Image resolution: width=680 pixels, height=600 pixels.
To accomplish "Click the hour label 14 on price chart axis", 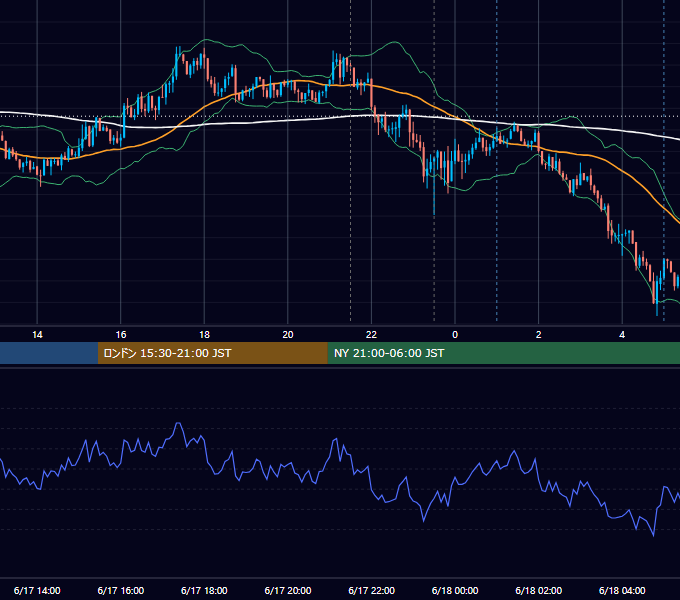I will coord(37,335).
